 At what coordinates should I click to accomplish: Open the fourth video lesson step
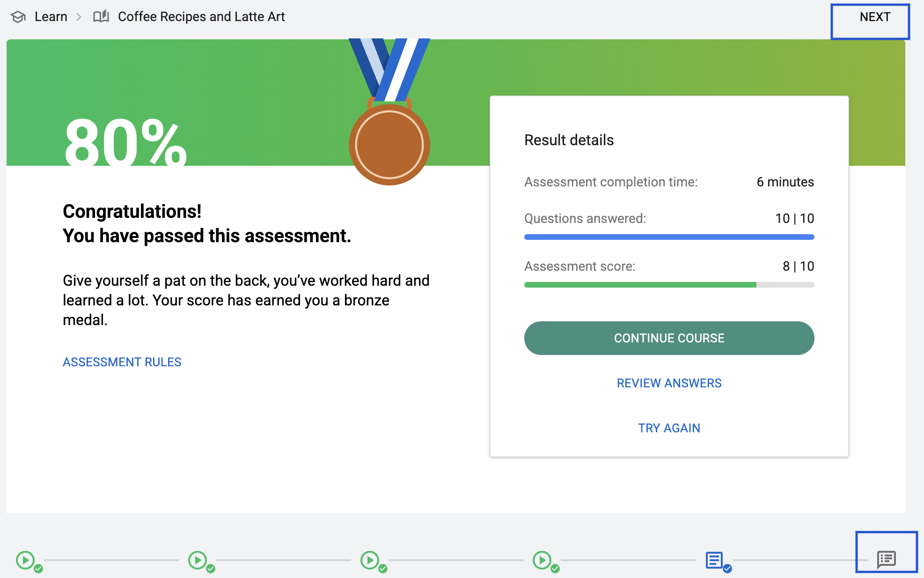[542, 560]
